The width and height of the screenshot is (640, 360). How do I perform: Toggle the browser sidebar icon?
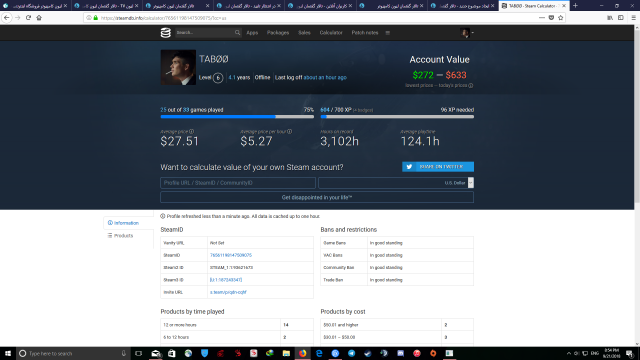click(621, 18)
